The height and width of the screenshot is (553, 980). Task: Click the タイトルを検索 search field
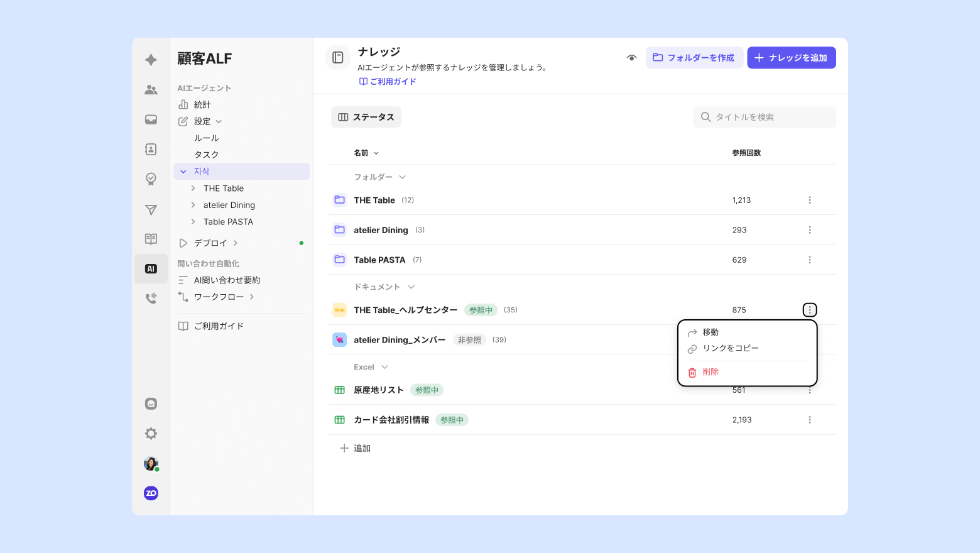coord(770,117)
